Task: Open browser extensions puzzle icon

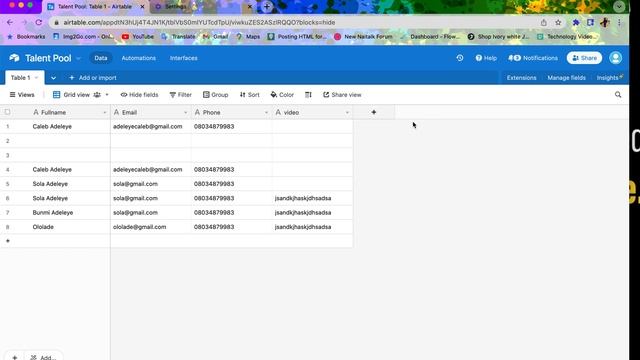Action: point(576,22)
